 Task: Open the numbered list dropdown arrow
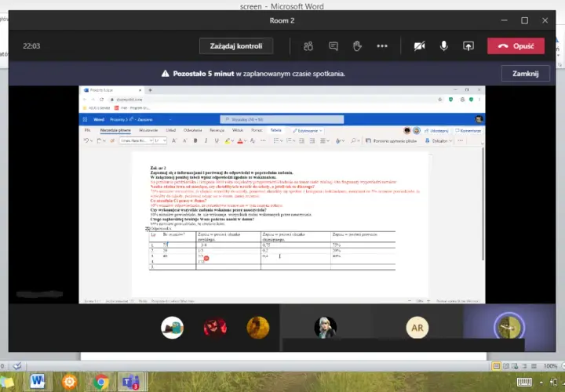coord(294,141)
